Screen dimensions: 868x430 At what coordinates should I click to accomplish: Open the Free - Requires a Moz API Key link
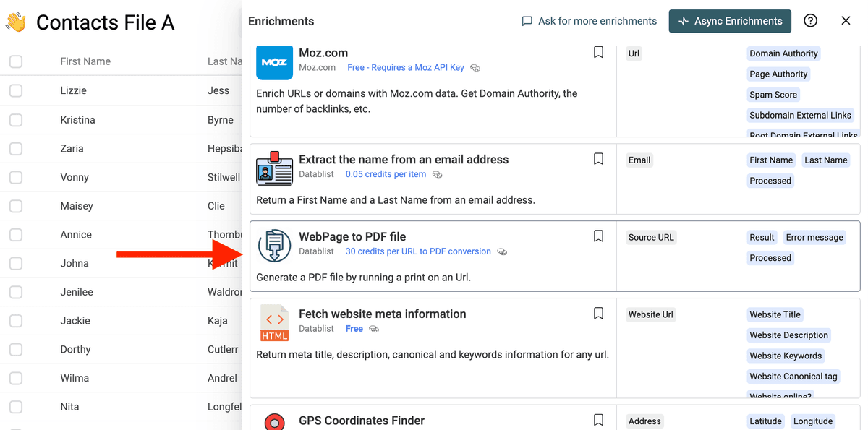click(406, 67)
